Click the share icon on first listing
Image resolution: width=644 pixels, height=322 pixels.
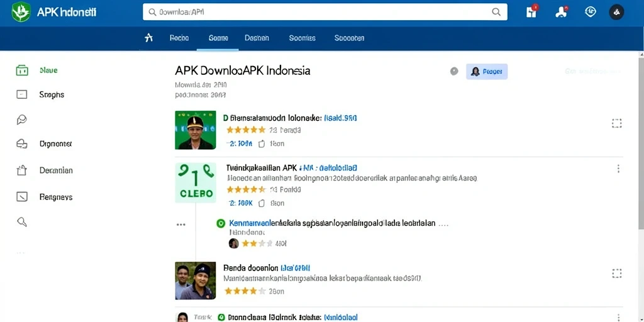click(262, 144)
